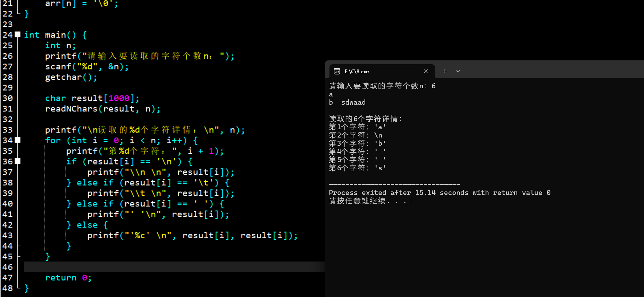
Task: Click the printf("' '\n") statement on line 41
Action: [x=158, y=214]
